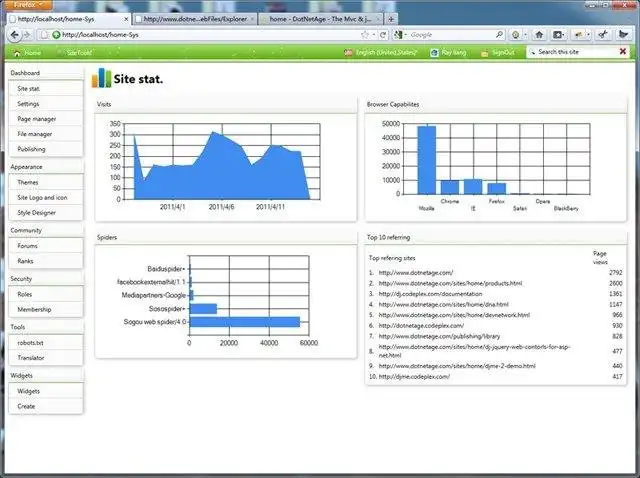Click the bookmarks toolbar icon next to home
Image resolution: width=640 pixels, height=478 pixels.
(x=558, y=35)
